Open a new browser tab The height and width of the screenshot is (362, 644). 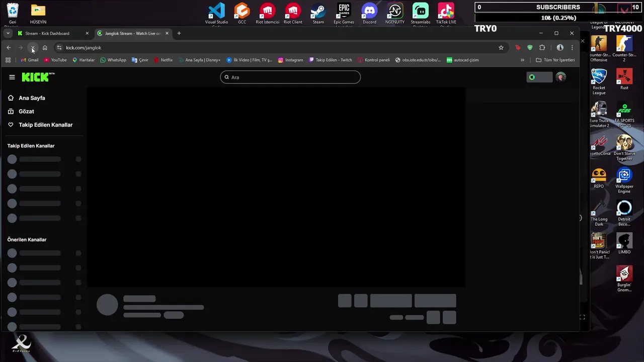(x=179, y=33)
